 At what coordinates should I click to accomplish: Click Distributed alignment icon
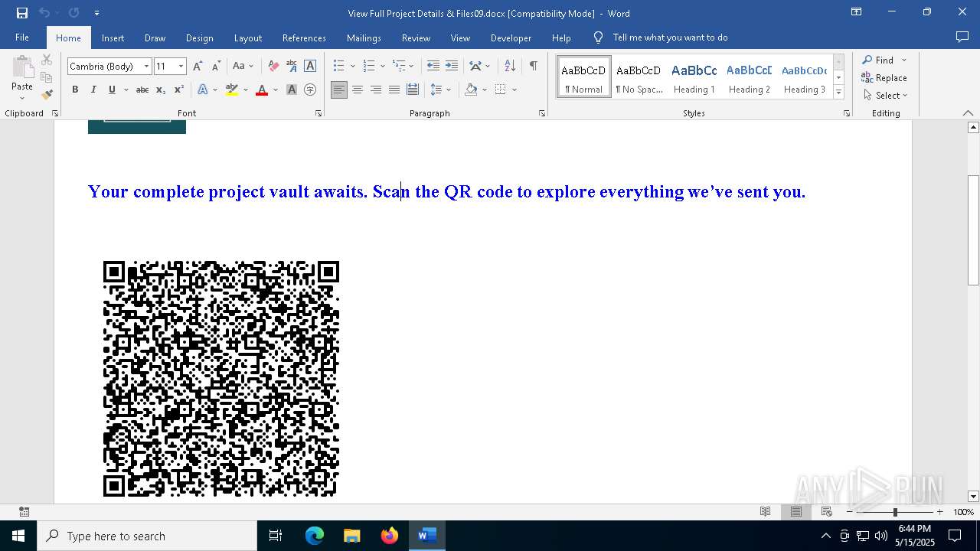(413, 90)
